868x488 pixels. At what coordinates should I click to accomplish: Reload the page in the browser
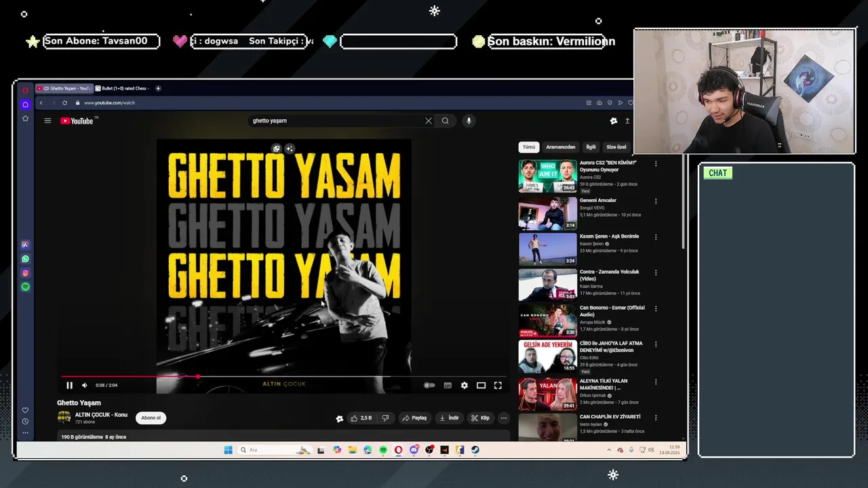[x=64, y=103]
